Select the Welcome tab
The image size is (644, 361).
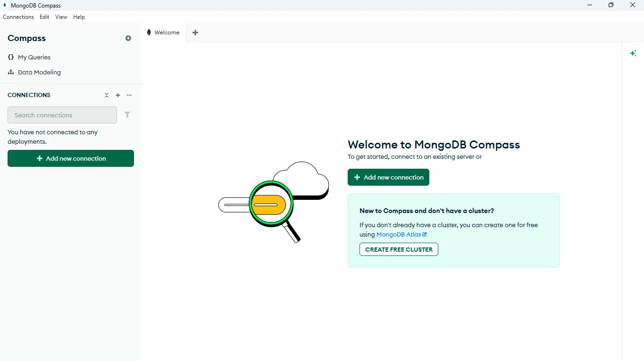(x=167, y=32)
